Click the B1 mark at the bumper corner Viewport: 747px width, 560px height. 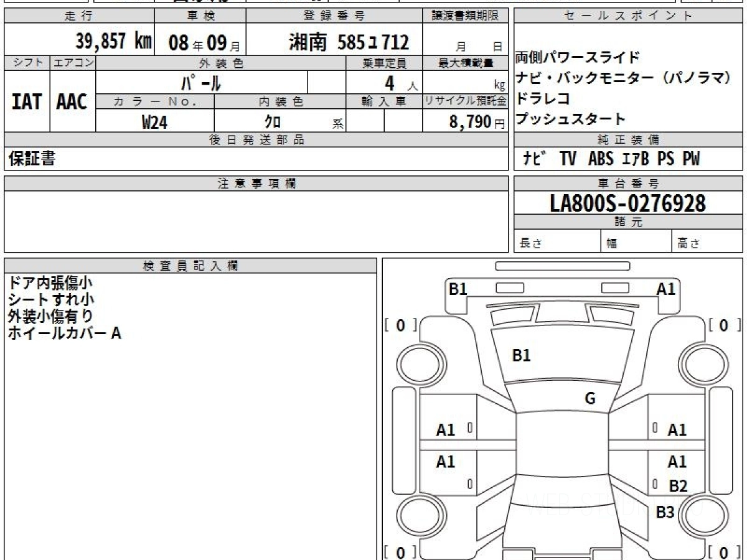coord(458,289)
